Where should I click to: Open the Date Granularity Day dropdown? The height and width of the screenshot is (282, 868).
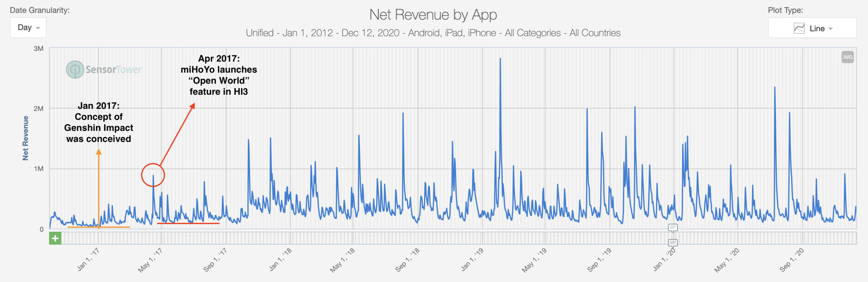(x=28, y=27)
